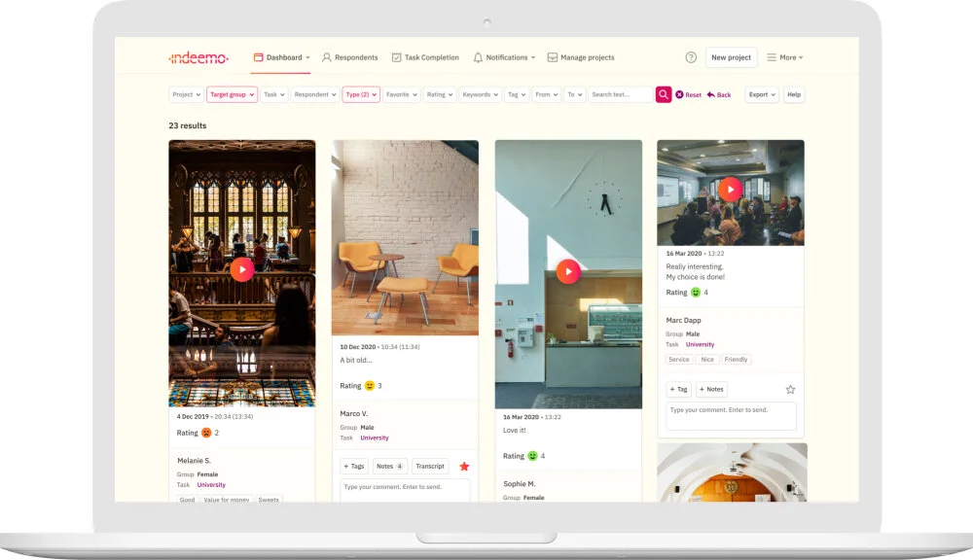The image size is (973, 560).
Task: Click the New project button
Action: coord(731,57)
